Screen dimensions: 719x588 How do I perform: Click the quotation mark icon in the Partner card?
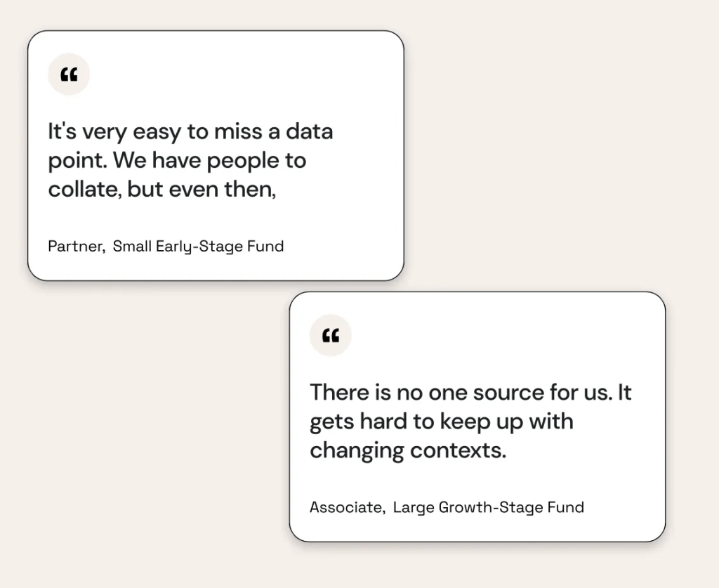click(69, 74)
